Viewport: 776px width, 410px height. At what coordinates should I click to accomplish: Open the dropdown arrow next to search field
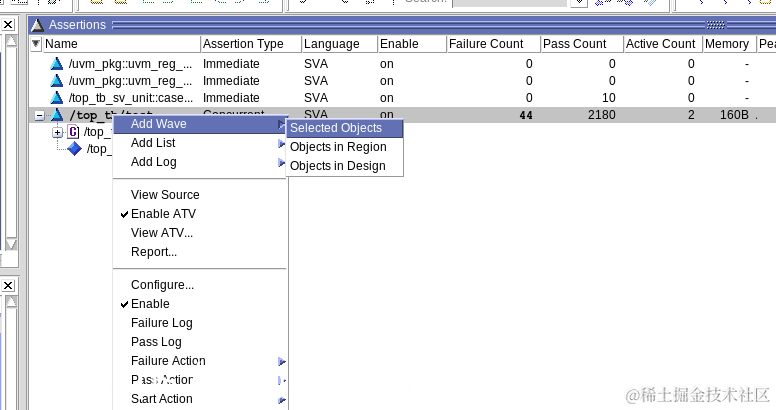click(579, 3)
